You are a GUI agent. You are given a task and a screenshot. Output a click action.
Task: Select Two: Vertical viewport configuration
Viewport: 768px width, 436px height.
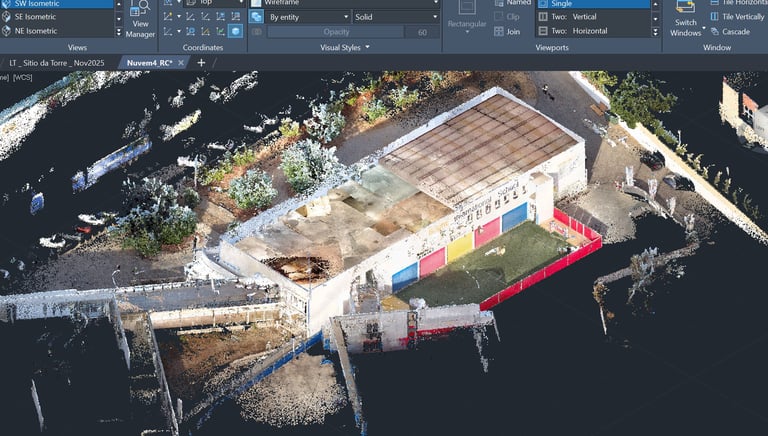click(593, 17)
